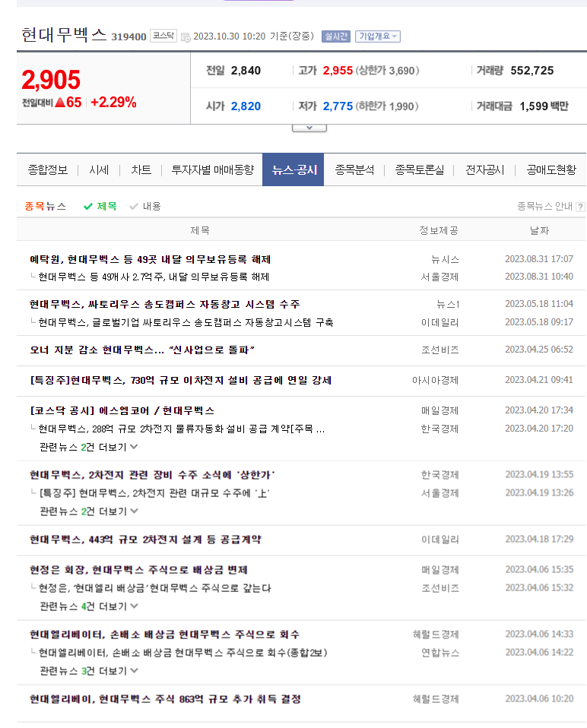Switch to the 종합정보 tab

48,170
